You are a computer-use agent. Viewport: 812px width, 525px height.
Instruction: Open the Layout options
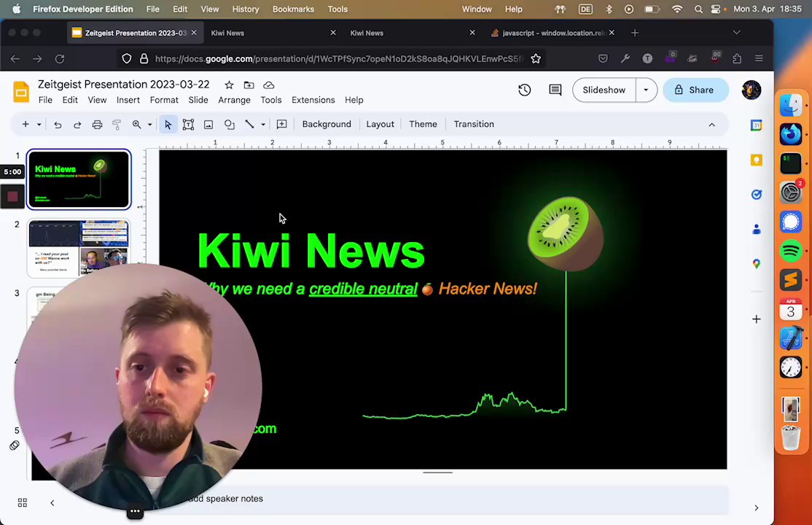click(380, 125)
